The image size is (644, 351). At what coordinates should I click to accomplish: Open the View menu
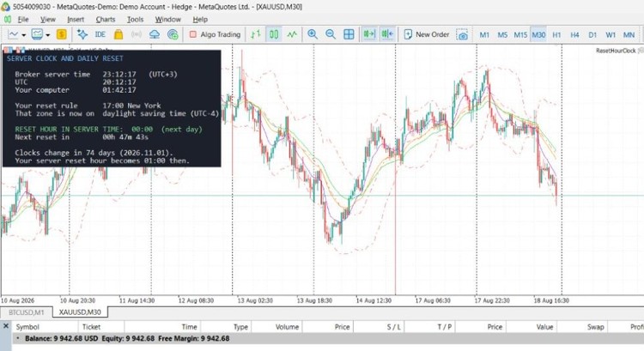pyautogui.click(x=47, y=19)
